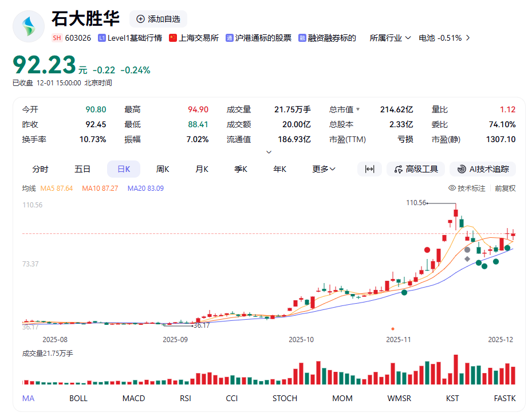
Task: Select the RSI indicator tab
Action: tap(185, 398)
